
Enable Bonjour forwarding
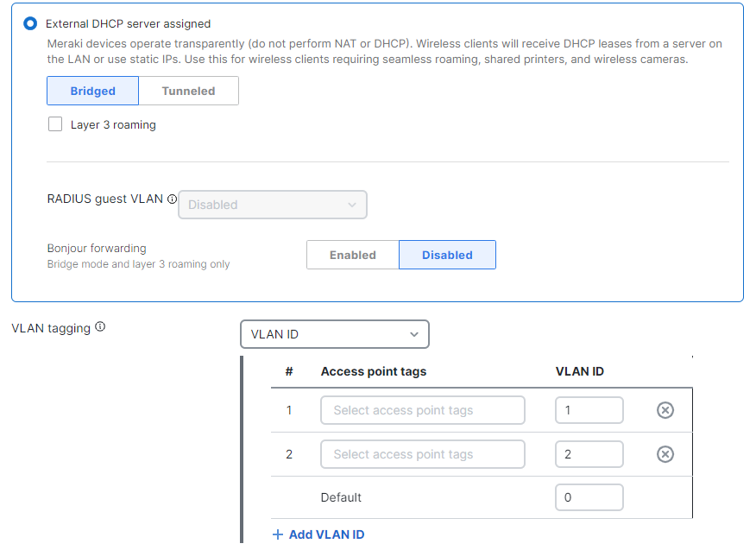(x=352, y=255)
